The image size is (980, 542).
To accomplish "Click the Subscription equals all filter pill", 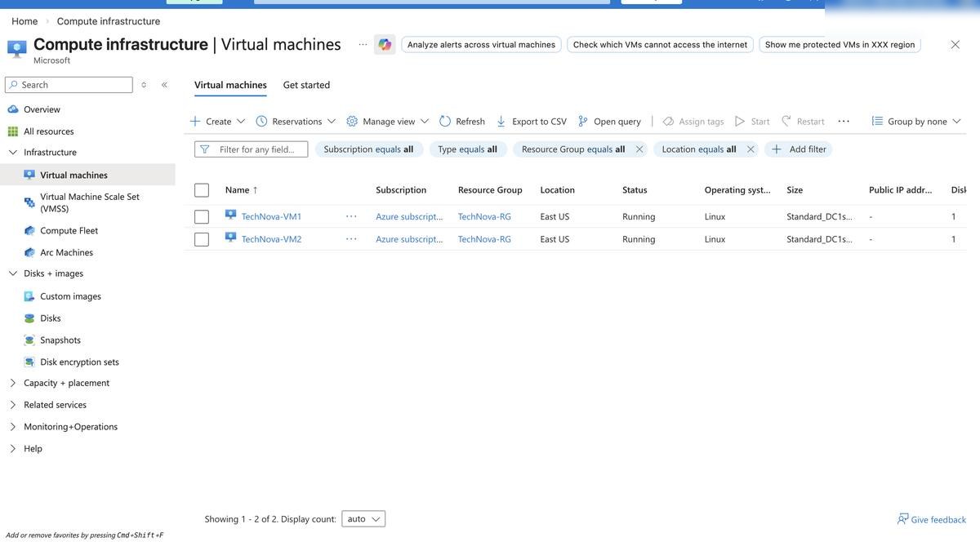I will click(x=368, y=149).
